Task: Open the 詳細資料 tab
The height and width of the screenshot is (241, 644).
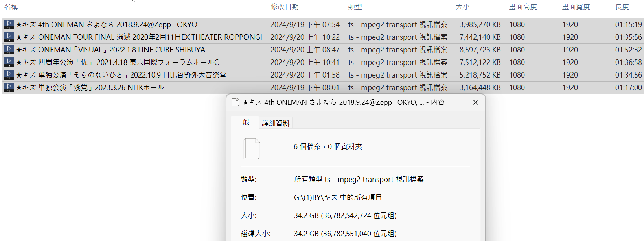Action: [x=276, y=123]
